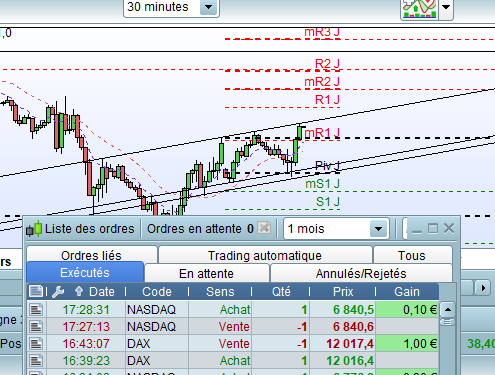The height and width of the screenshot is (375, 495).
Task: Click Achat in the 16:39:23 DAX row
Action: point(235,361)
